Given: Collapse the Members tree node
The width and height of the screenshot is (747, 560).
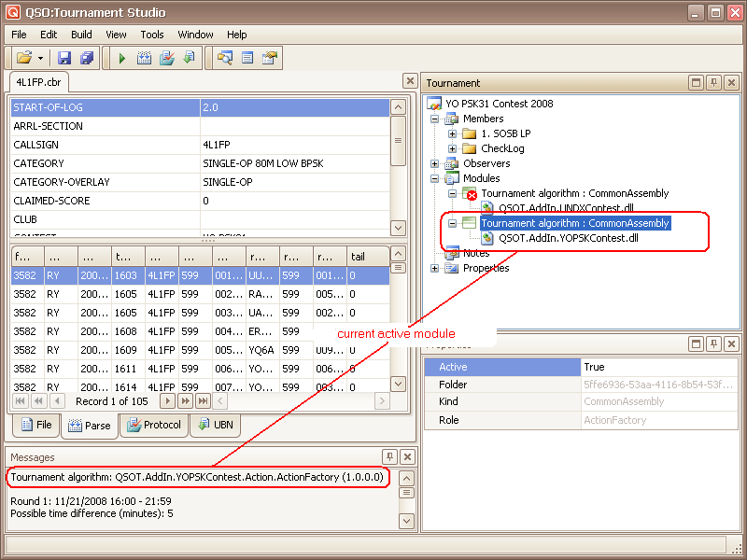Looking at the screenshot, I should click(x=435, y=119).
